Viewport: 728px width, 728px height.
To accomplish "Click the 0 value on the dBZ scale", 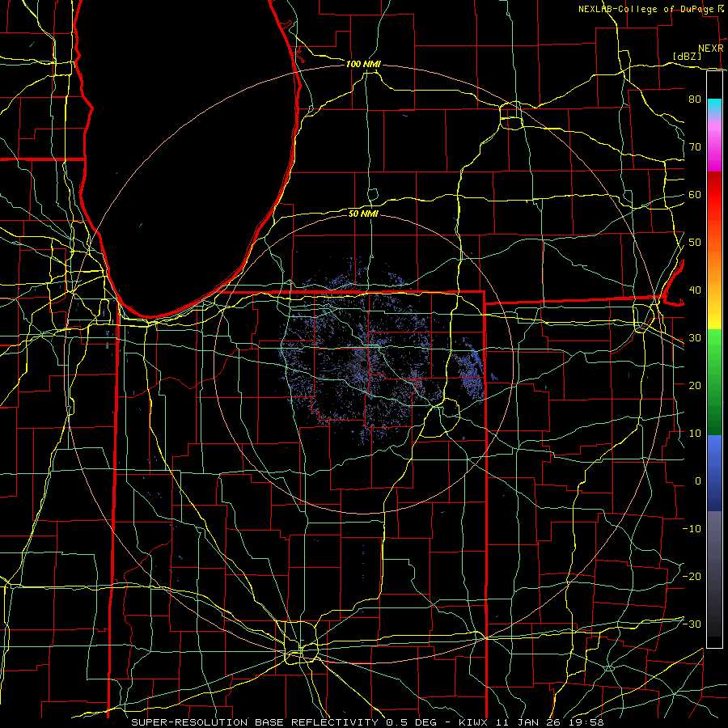I will click(x=698, y=481).
